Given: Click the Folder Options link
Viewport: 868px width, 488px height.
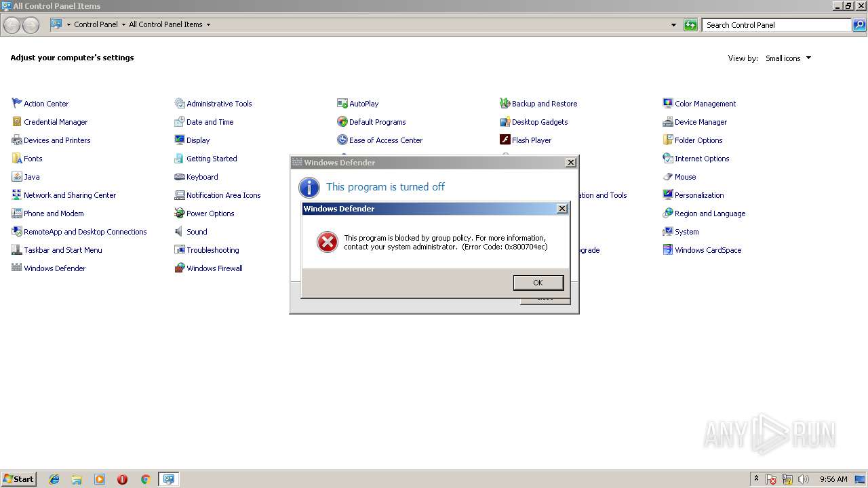Looking at the screenshot, I should coord(698,140).
